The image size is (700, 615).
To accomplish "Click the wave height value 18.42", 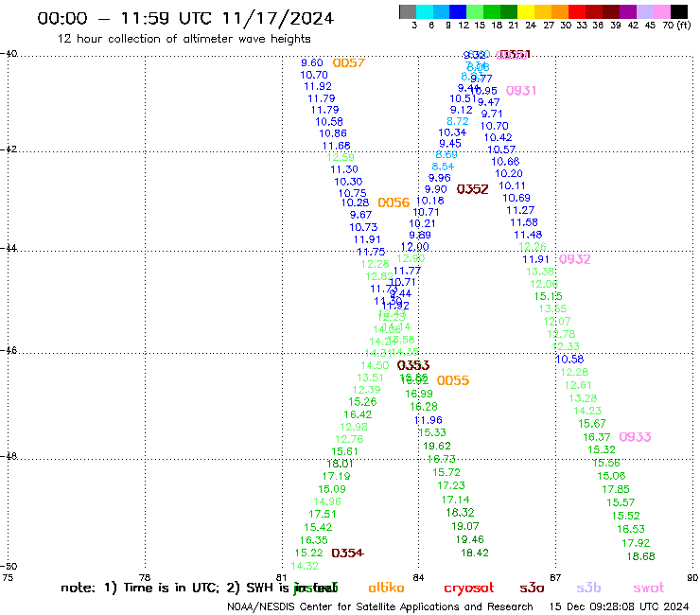I will click(x=475, y=553).
